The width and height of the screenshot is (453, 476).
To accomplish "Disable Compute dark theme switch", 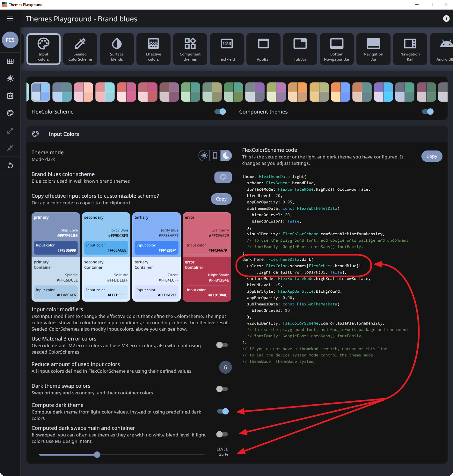I will pyautogui.click(x=223, y=411).
